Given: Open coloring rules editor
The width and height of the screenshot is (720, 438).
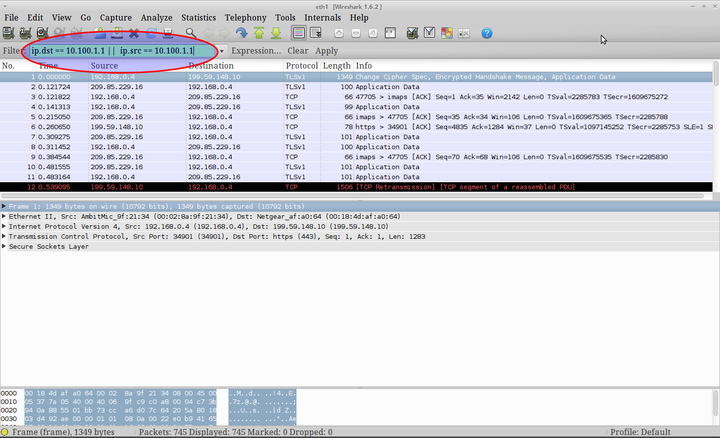Looking at the screenshot, I should click(x=447, y=33).
